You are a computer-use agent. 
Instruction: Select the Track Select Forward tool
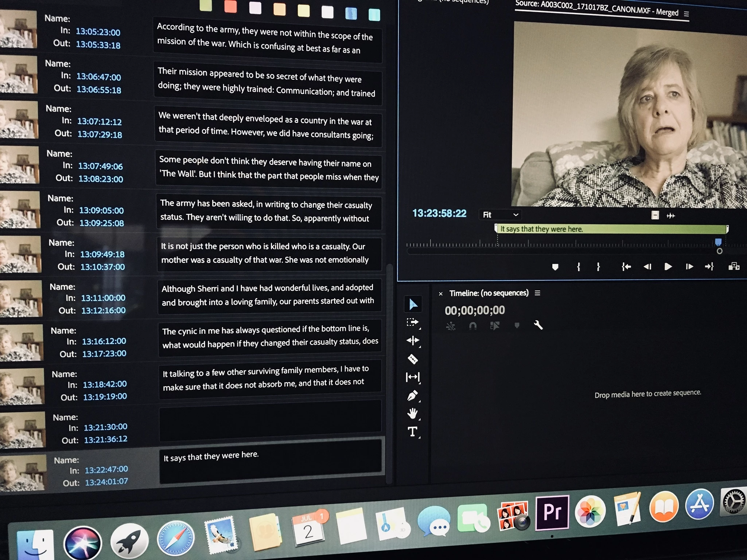[x=412, y=322]
